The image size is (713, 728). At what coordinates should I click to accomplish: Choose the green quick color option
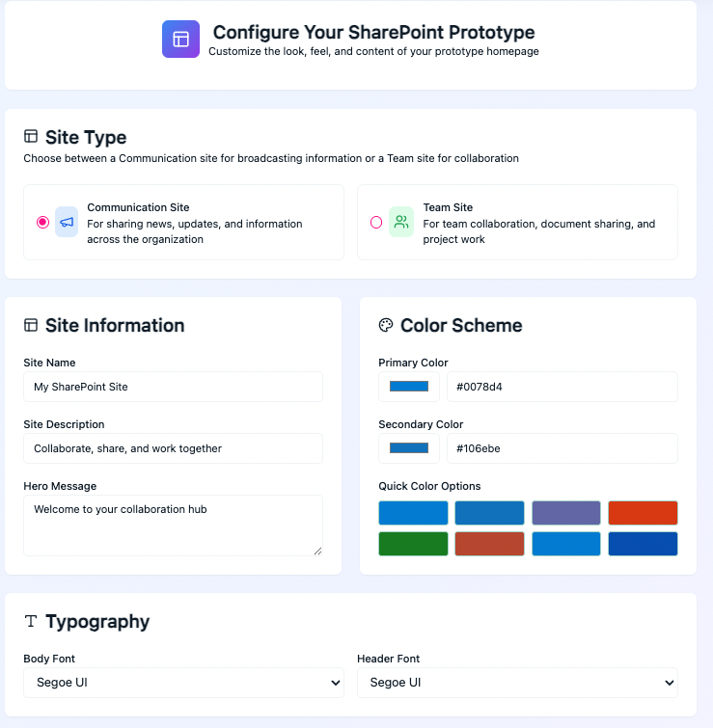click(x=413, y=544)
